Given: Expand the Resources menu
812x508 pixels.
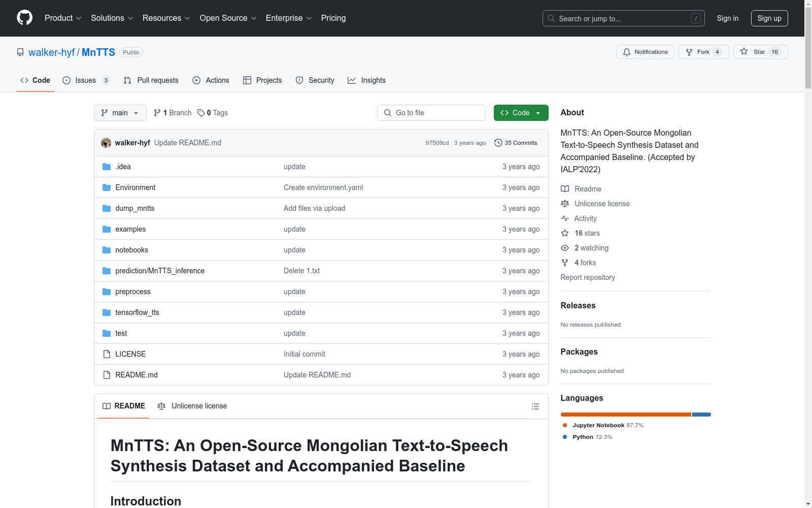Looking at the screenshot, I should point(166,18).
